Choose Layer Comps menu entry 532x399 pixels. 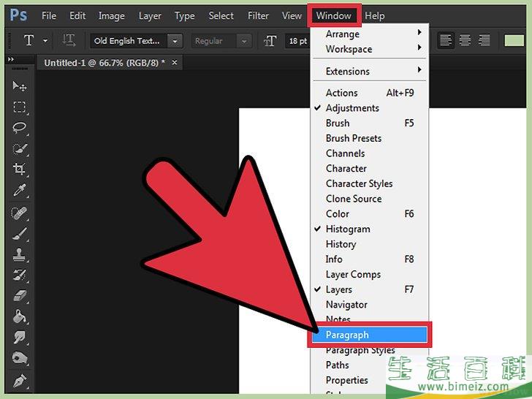click(x=370, y=274)
